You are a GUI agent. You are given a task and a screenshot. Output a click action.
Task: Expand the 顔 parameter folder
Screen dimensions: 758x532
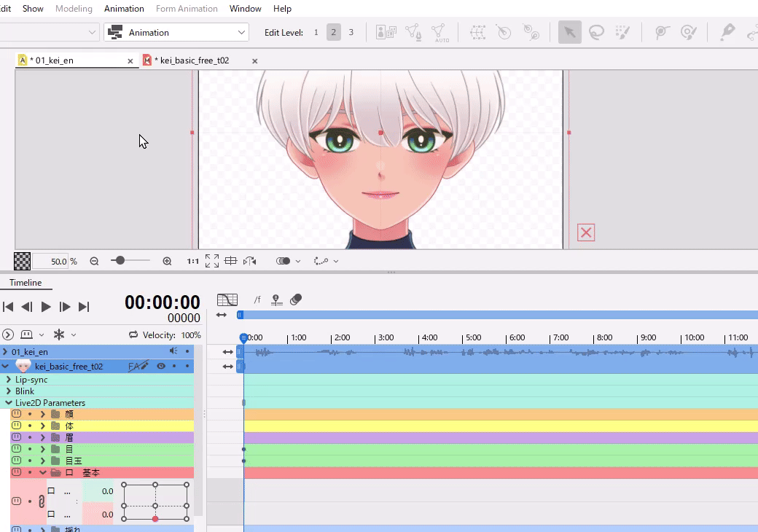[x=43, y=414]
